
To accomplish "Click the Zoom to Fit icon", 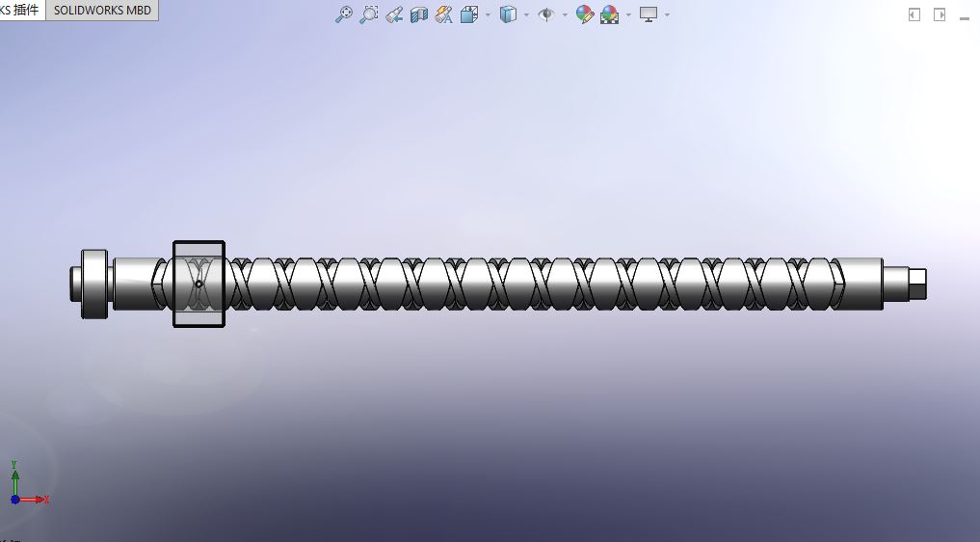I will click(344, 14).
